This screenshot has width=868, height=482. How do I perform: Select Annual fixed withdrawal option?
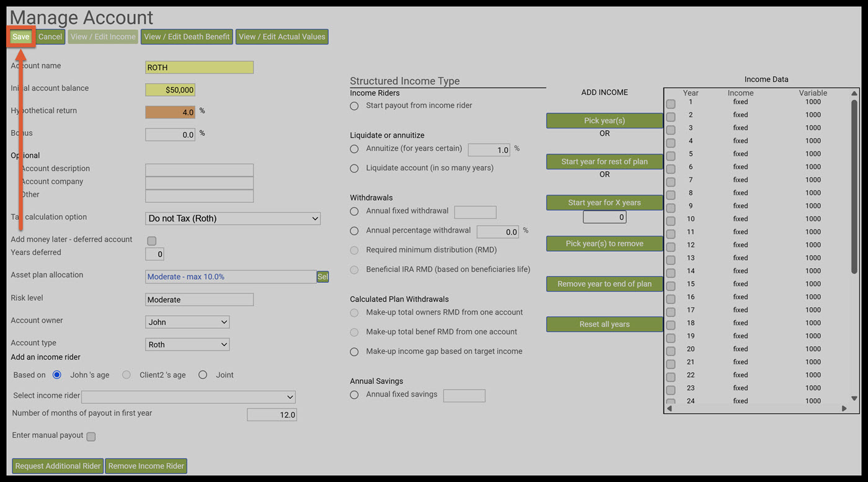tap(354, 212)
